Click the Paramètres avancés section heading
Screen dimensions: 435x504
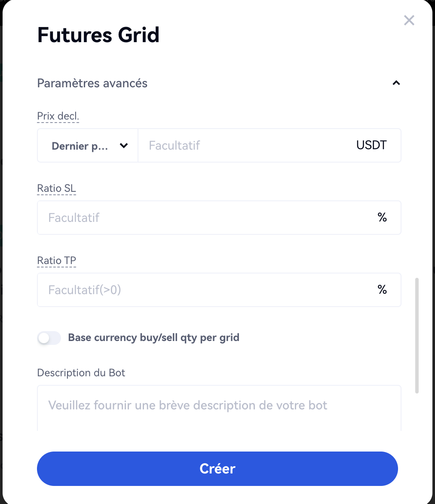pyautogui.click(x=92, y=83)
